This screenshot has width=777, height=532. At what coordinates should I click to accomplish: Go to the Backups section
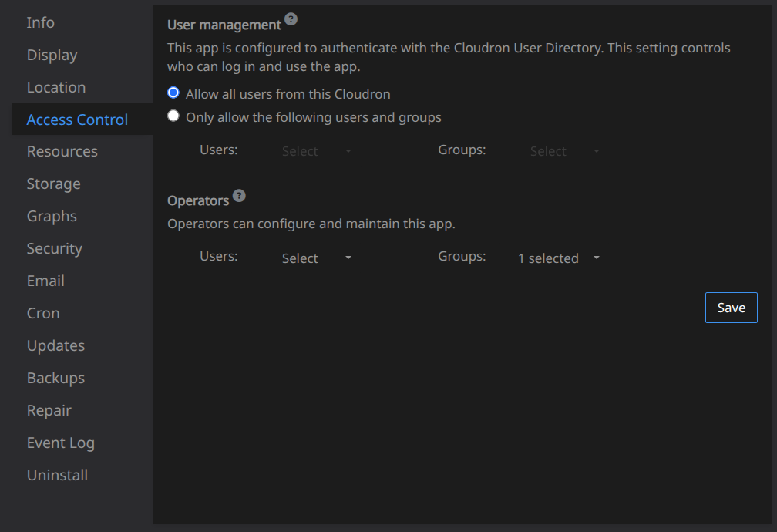[x=55, y=378]
